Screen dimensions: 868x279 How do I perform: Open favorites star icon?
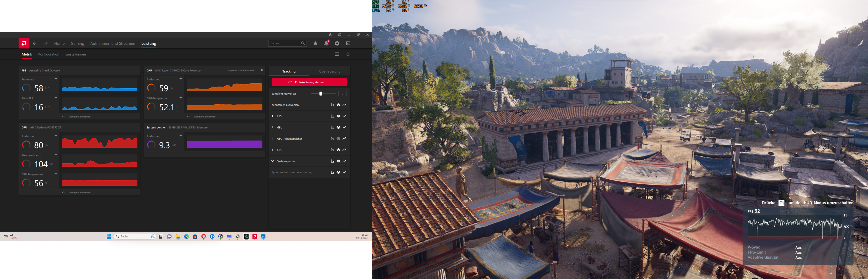(x=315, y=43)
